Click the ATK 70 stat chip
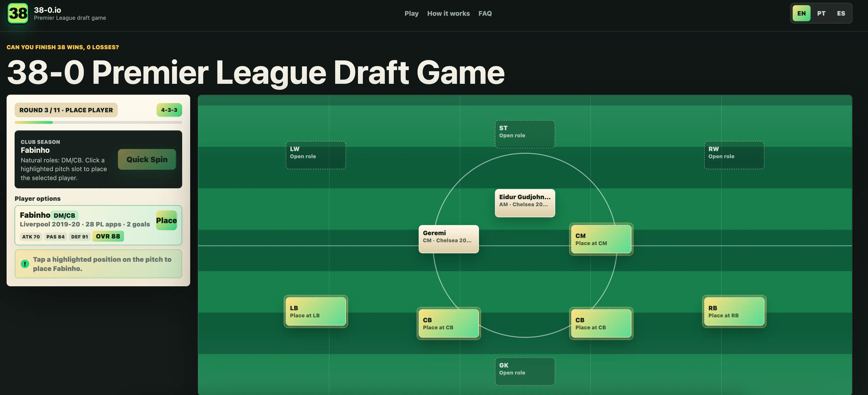The image size is (868, 395). pyautogui.click(x=31, y=237)
